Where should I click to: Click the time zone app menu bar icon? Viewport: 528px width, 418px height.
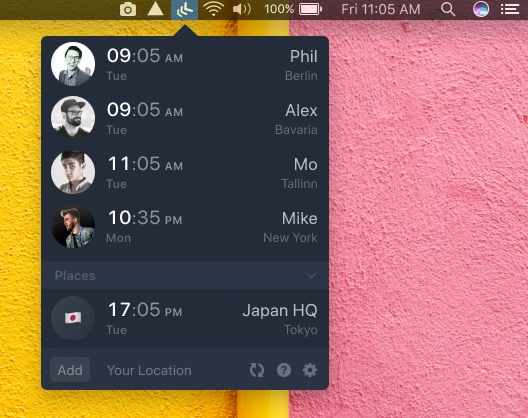click(x=184, y=9)
